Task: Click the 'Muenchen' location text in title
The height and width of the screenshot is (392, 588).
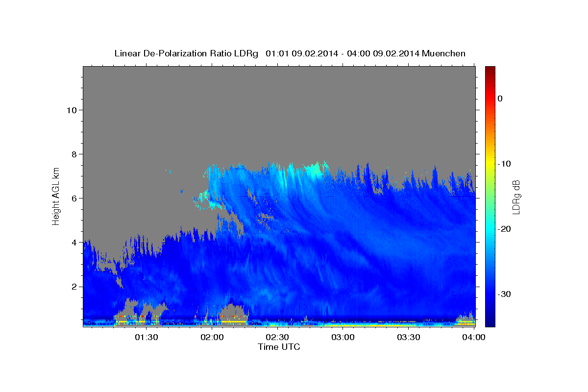Action: [444, 53]
